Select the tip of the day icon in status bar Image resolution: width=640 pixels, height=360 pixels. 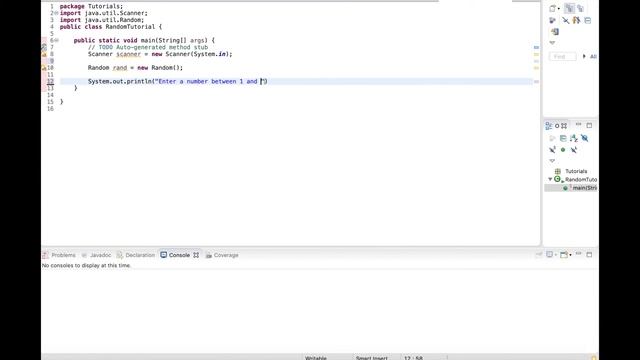[593, 358]
